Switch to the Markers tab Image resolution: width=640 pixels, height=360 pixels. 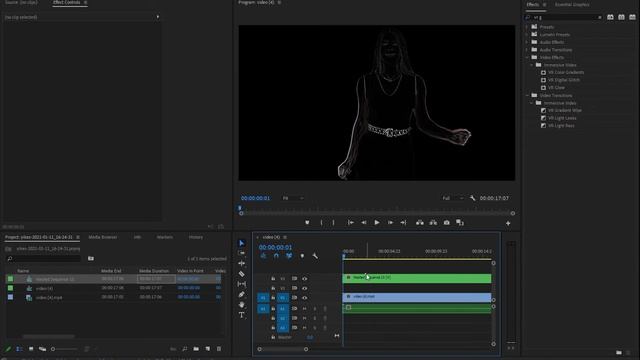[x=165, y=237]
